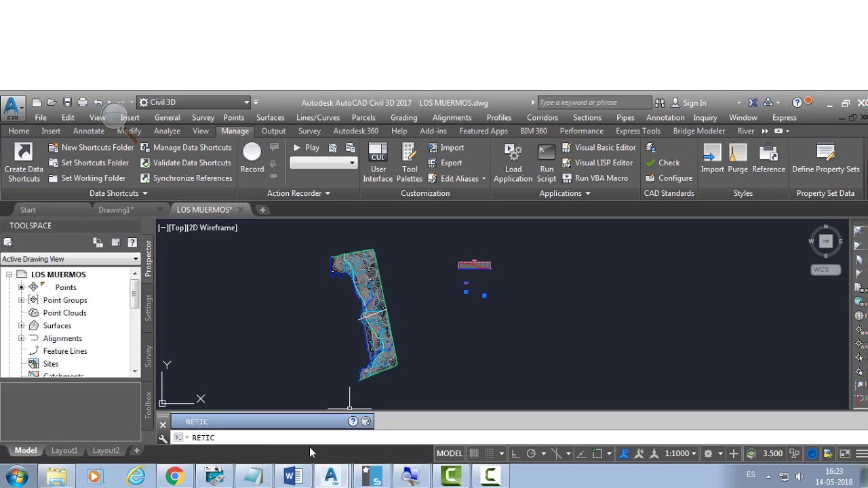Switch to the Home ribbon tab
This screenshot has width=868, height=488.
(x=19, y=131)
